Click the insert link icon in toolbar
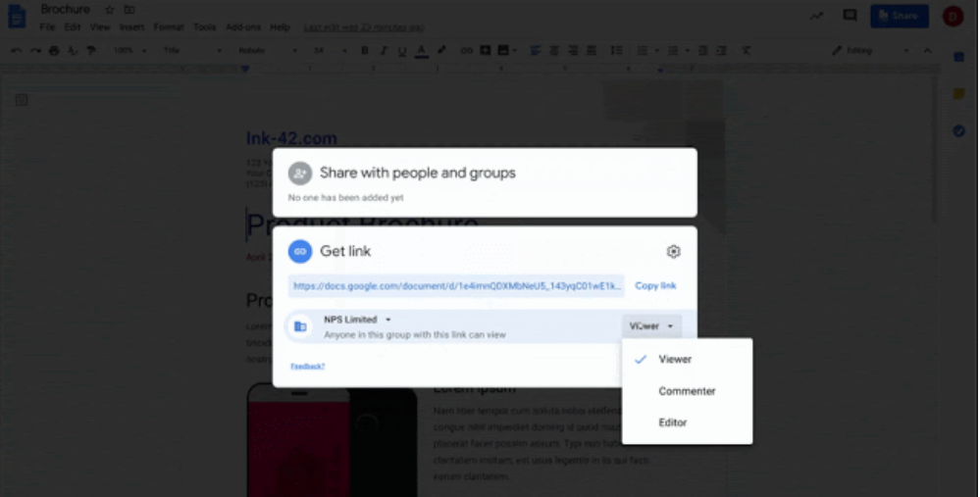This screenshot has height=497, width=980. (x=466, y=51)
